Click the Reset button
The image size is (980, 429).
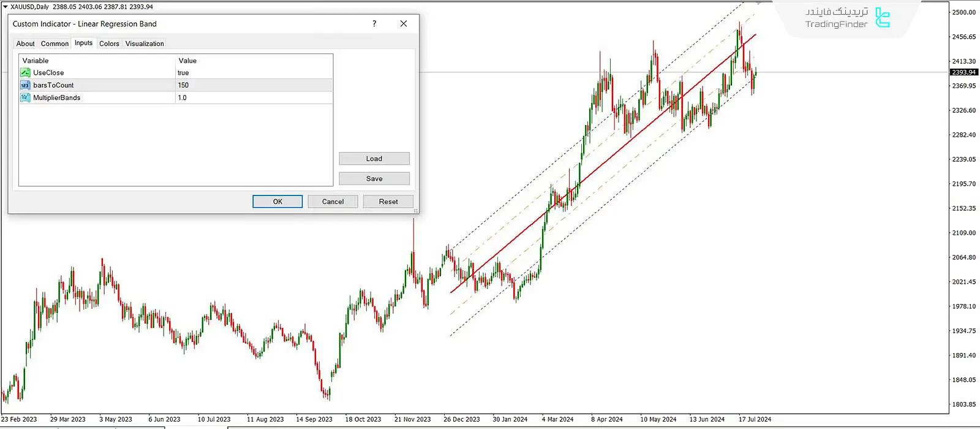(x=388, y=202)
